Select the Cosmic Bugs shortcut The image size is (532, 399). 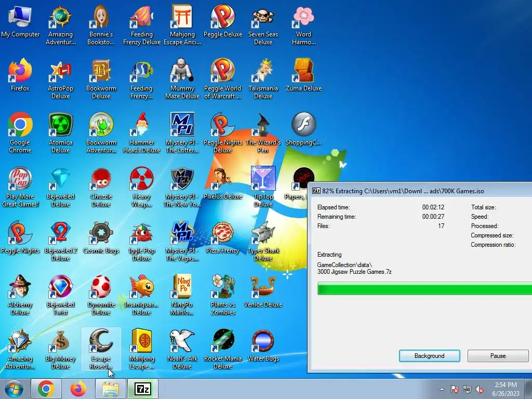pyautogui.click(x=101, y=237)
